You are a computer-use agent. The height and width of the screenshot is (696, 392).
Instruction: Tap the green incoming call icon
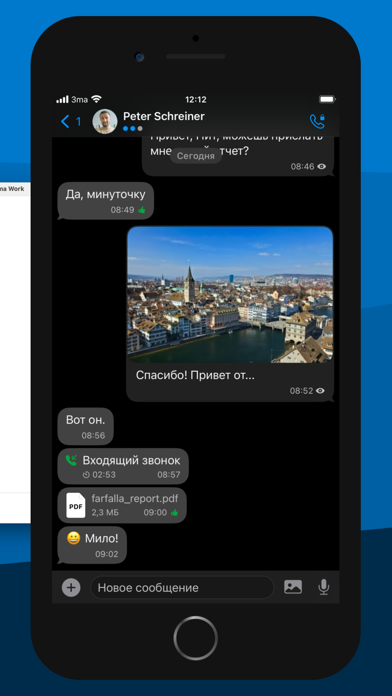pos(71,460)
